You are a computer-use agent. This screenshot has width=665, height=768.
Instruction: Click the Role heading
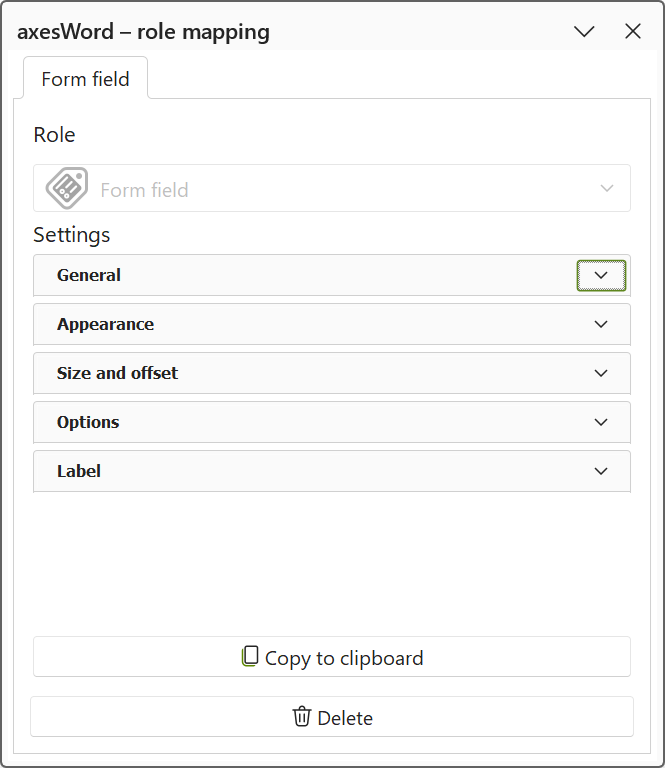tap(54, 135)
